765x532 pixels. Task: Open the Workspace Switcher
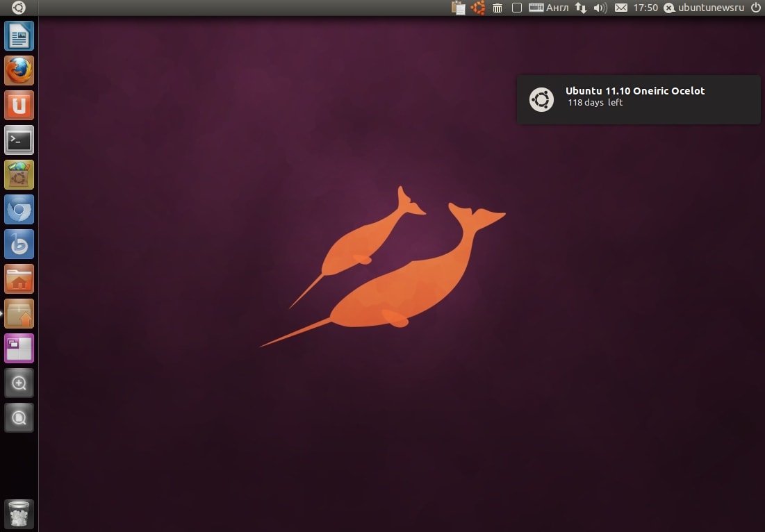coord(19,349)
